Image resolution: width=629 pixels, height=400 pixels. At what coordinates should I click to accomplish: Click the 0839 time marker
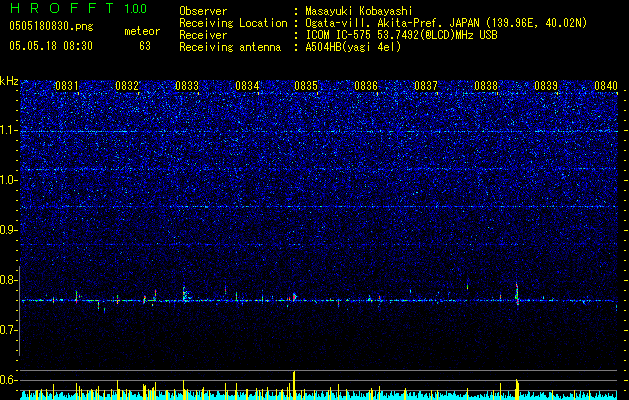[x=546, y=86]
